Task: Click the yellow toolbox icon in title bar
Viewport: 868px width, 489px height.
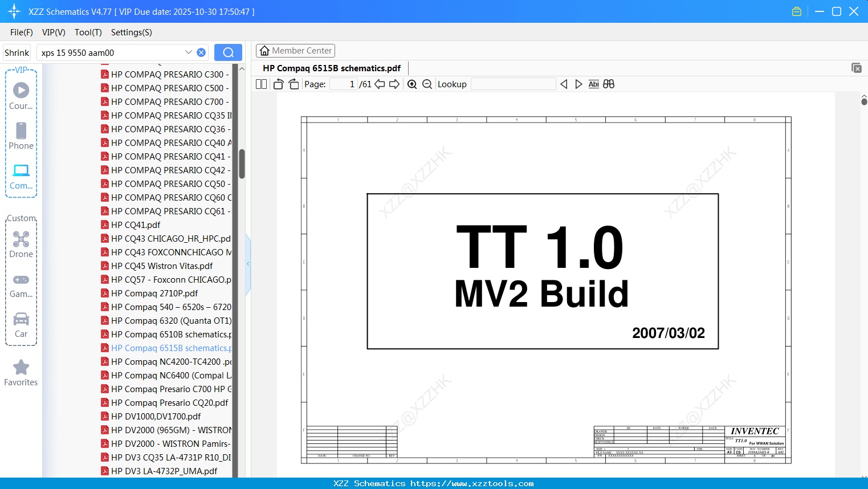Action: coord(797,11)
